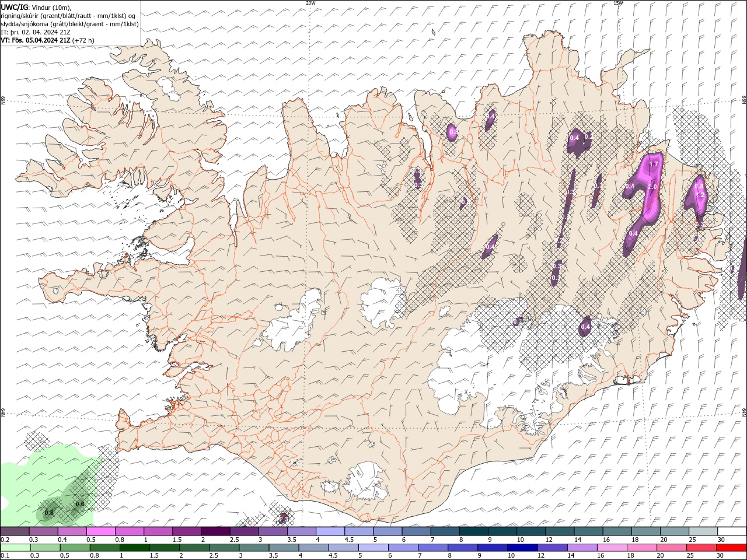Select the lower legend blue swatch starting at 8
This screenshot has height=560, width=747.
pyautogui.click(x=462, y=548)
